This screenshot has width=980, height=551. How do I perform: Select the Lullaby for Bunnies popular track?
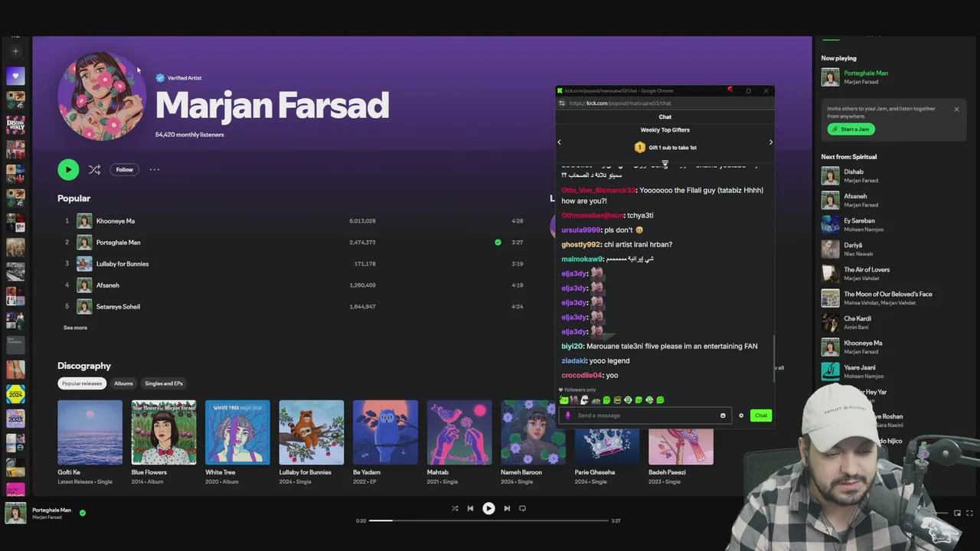click(x=122, y=264)
